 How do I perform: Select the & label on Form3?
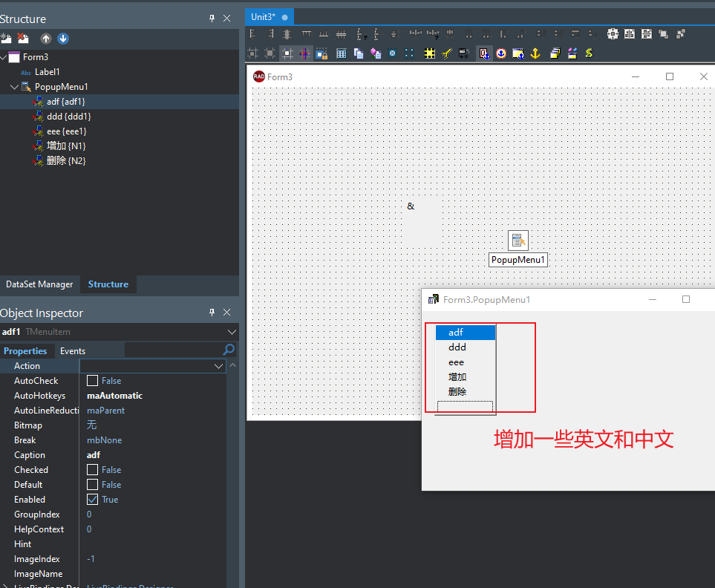411,206
